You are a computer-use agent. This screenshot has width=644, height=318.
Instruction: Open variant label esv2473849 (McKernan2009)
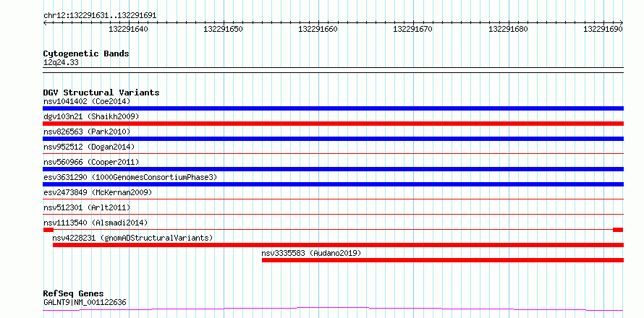98,192
